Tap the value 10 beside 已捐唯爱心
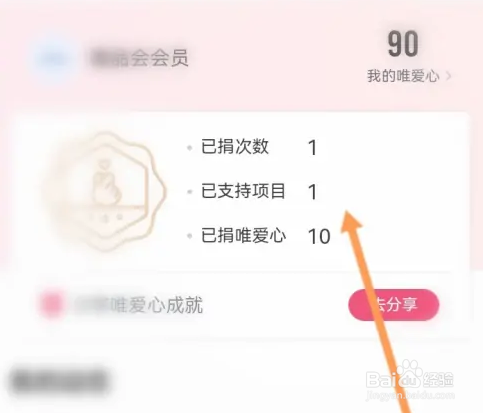 [319, 236]
